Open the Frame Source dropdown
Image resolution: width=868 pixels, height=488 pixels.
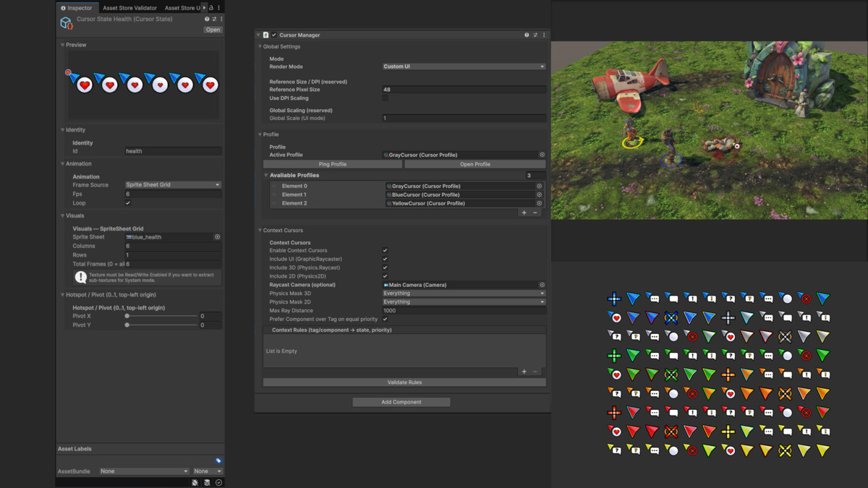click(173, 184)
